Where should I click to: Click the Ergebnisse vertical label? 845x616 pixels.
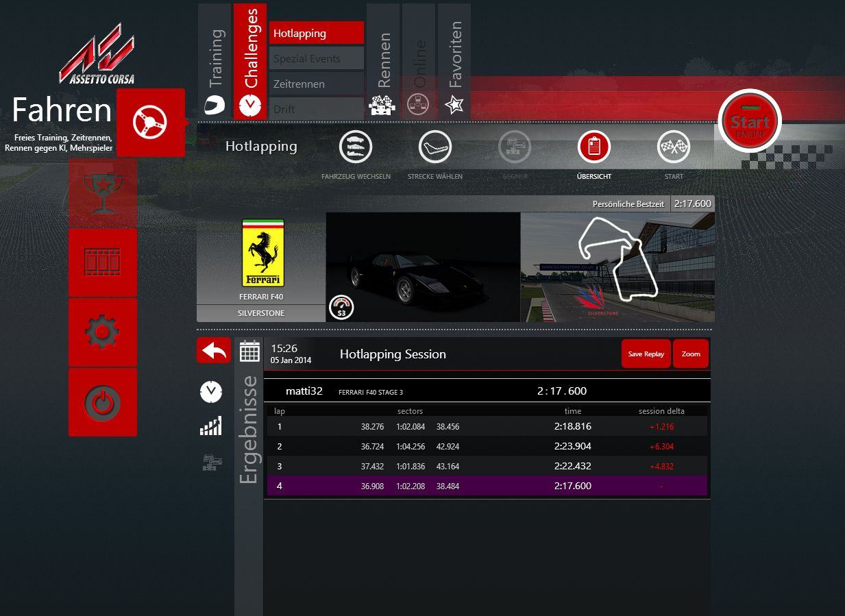249,430
